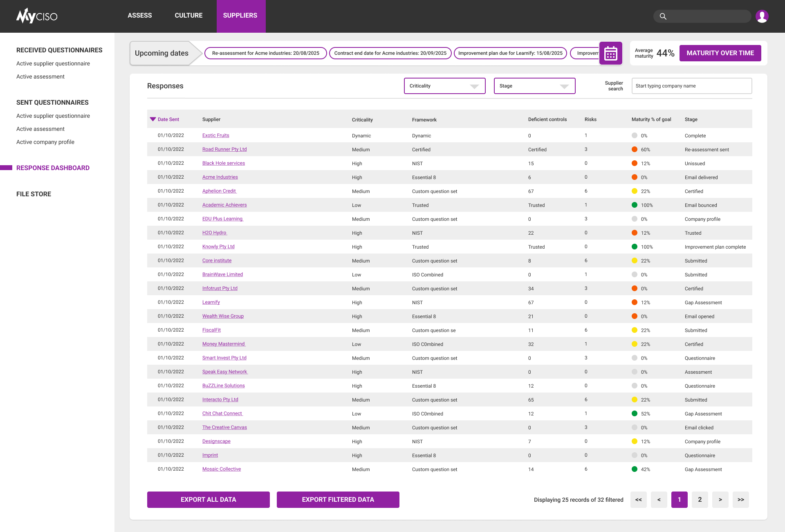The width and height of the screenshot is (785, 532).
Task: Click the supplier search company name field
Action: pos(691,86)
